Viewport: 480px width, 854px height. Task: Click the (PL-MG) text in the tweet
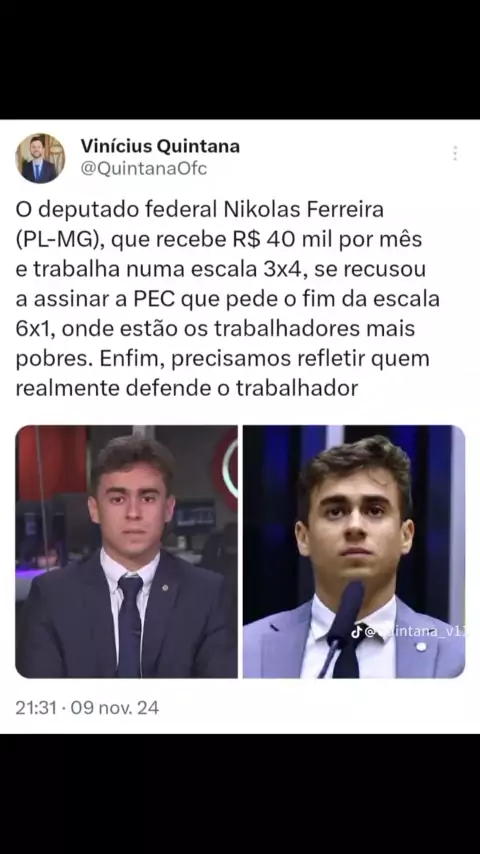point(62,240)
